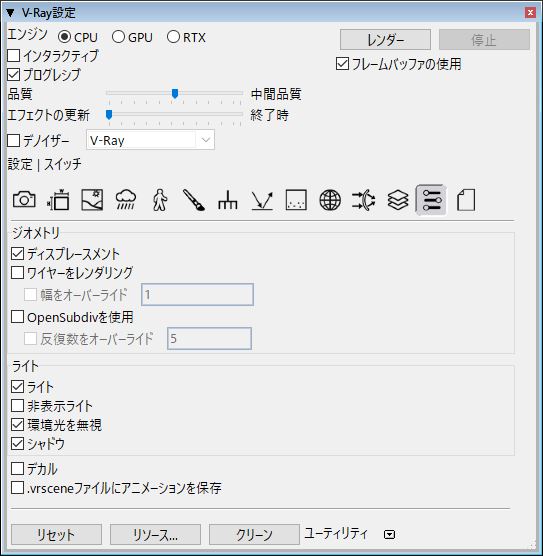This screenshot has width=543, height=556.
Task: Open the camera settings icon tab
Action: (x=24, y=200)
